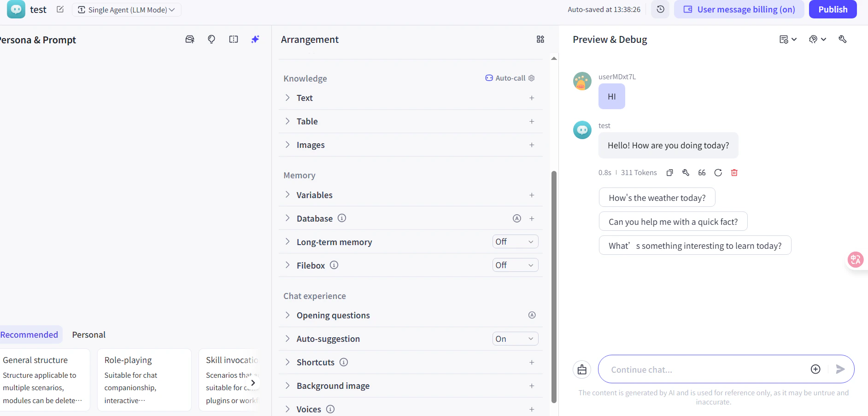
Task: Expand the Variables section
Action: 287,195
